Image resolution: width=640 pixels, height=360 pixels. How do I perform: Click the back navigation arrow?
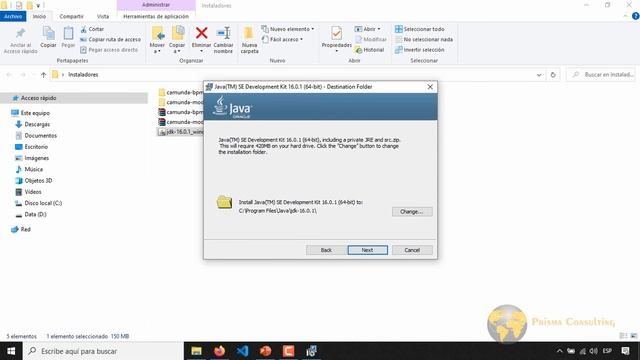pyautogui.click(x=9, y=75)
